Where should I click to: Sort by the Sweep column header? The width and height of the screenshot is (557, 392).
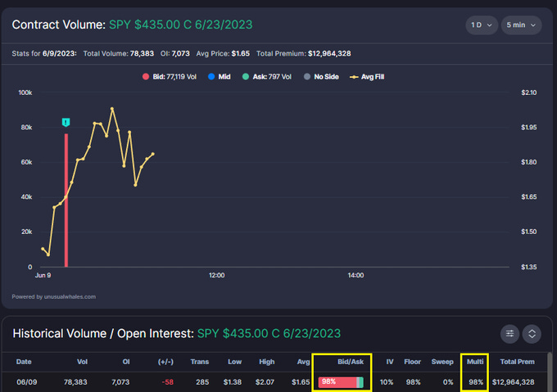point(442,362)
